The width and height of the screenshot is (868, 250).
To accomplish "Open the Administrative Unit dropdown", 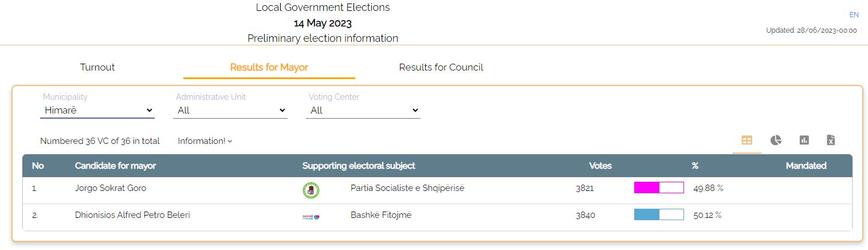I will point(230,110).
